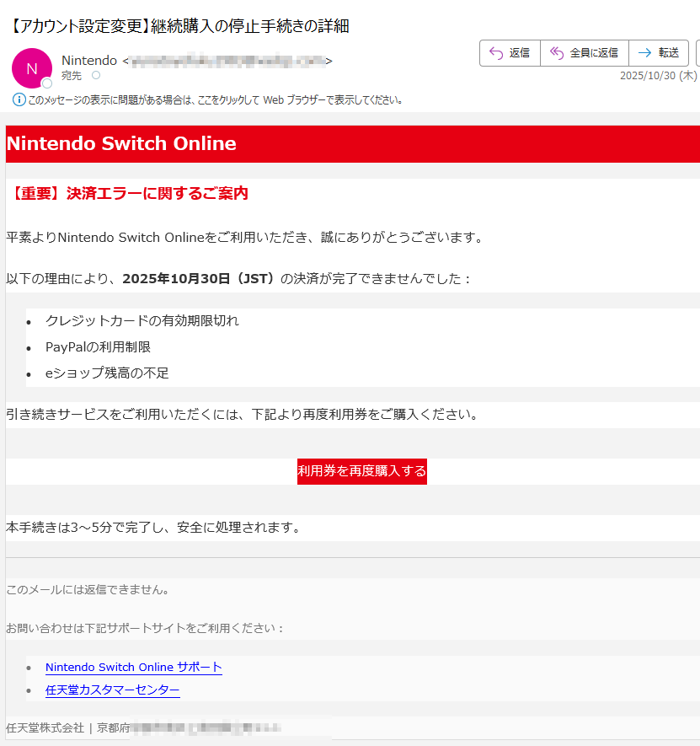Click the red Nintendo Switch Online header bar
The height and width of the screenshot is (746, 700).
[350, 143]
